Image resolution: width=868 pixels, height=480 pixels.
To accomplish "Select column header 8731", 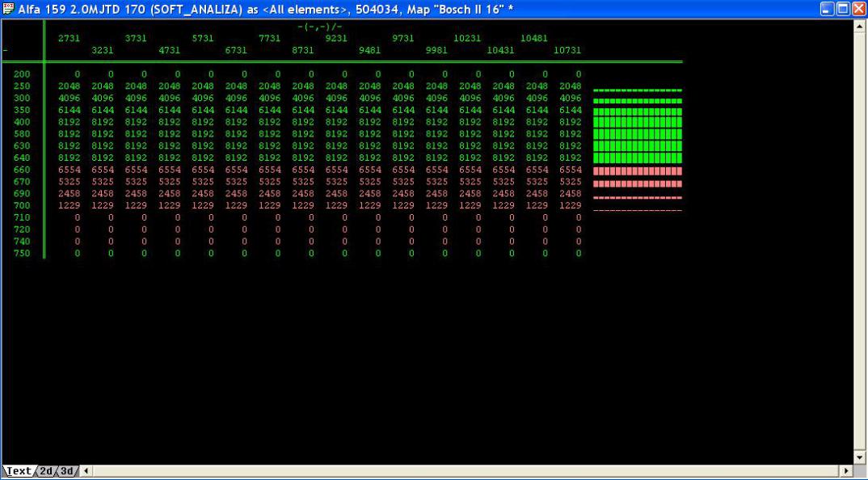I will [x=303, y=50].
